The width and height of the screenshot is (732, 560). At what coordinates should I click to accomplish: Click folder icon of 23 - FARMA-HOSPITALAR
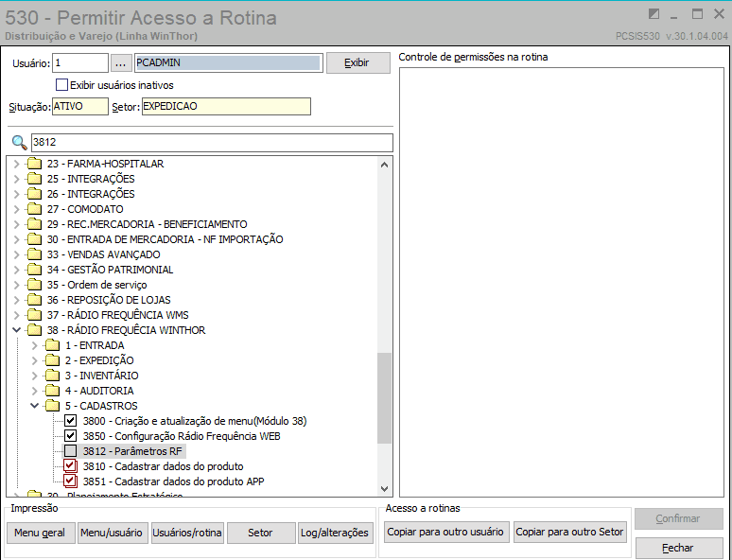[x=34, y=164]
